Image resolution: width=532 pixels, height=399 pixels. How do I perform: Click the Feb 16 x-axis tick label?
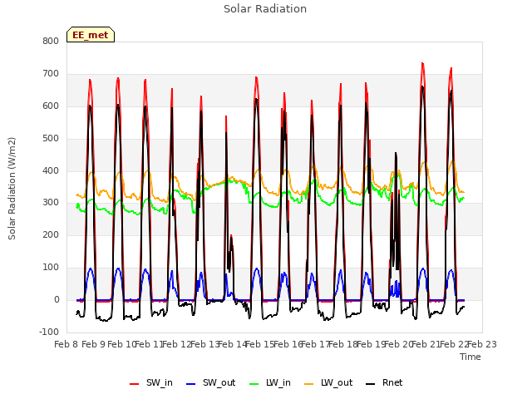[288, 344]
